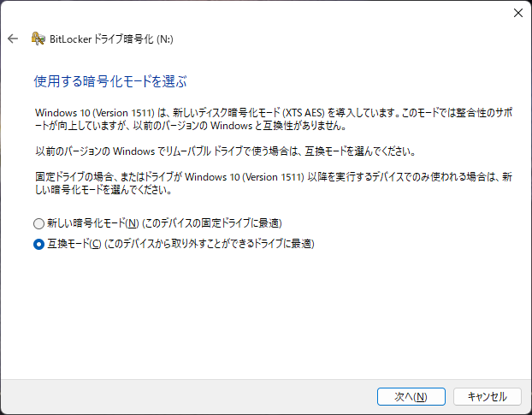Viewport: 532px width, 415px height.
Task: Select the 新しい暗号化モード radio button
Action: (38, 223)
